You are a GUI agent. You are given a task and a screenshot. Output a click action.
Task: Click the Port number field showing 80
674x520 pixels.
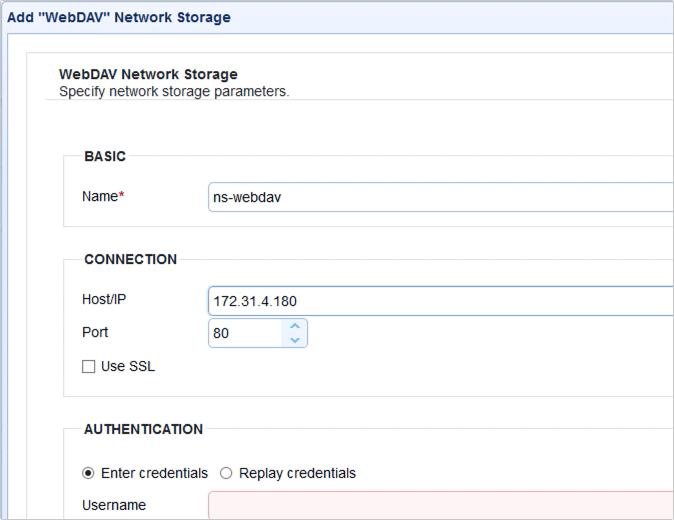tap(245, 333)
